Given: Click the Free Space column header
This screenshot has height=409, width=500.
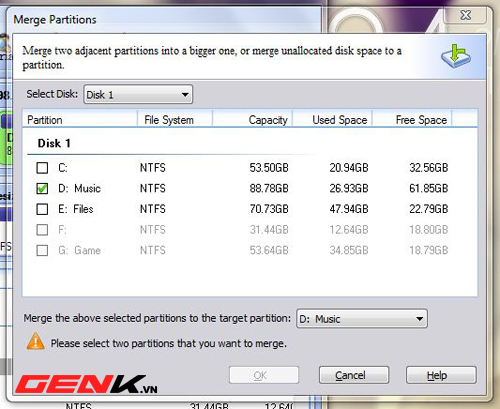Looking at the screenshot, I should [x=412, y=119].
